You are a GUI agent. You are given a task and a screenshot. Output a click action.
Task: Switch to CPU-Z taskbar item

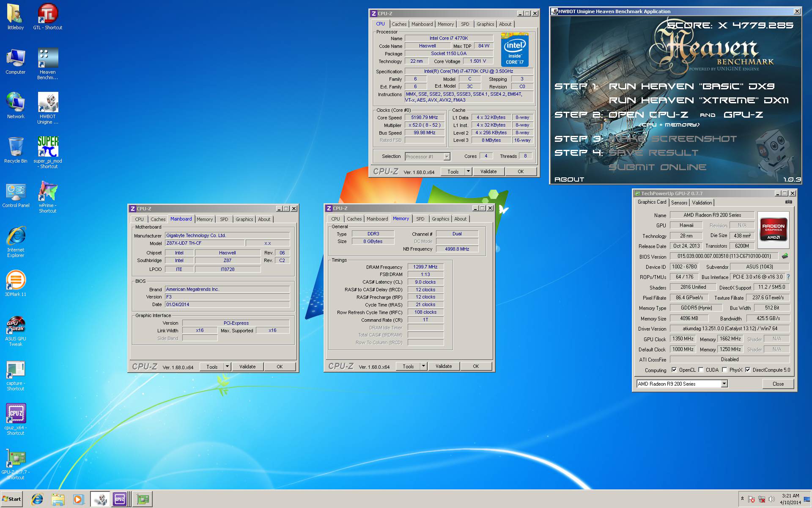click(x=121, y=499)
